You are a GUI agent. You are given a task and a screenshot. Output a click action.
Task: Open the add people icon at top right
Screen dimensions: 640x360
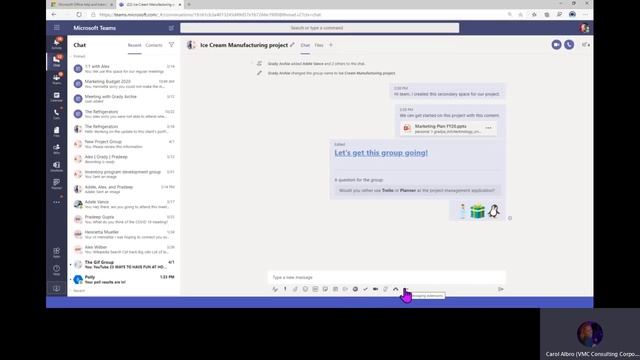tap(585, 44)
